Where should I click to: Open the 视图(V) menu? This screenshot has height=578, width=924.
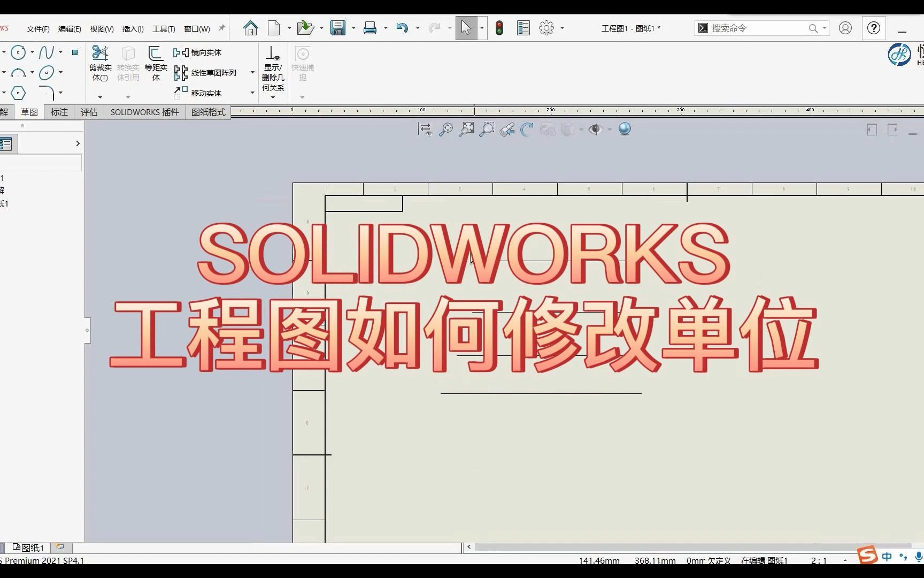click(x=102, y=29)
